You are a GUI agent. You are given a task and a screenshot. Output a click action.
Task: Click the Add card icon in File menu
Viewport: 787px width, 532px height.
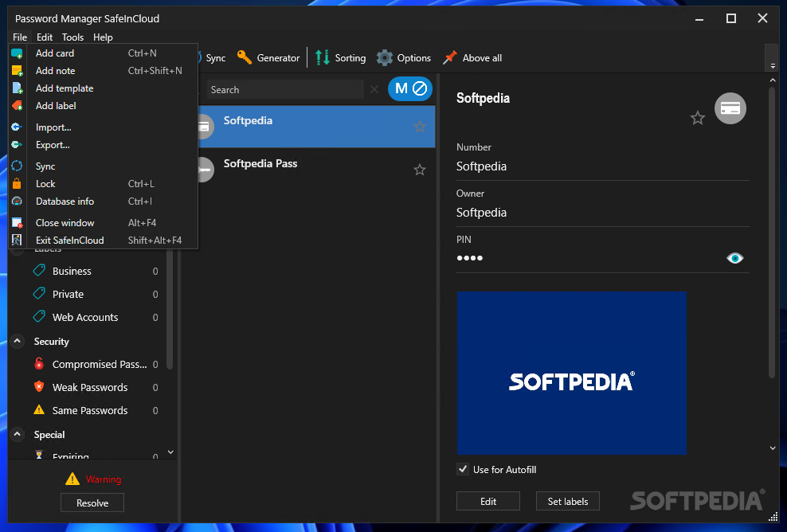click(17, 53)
